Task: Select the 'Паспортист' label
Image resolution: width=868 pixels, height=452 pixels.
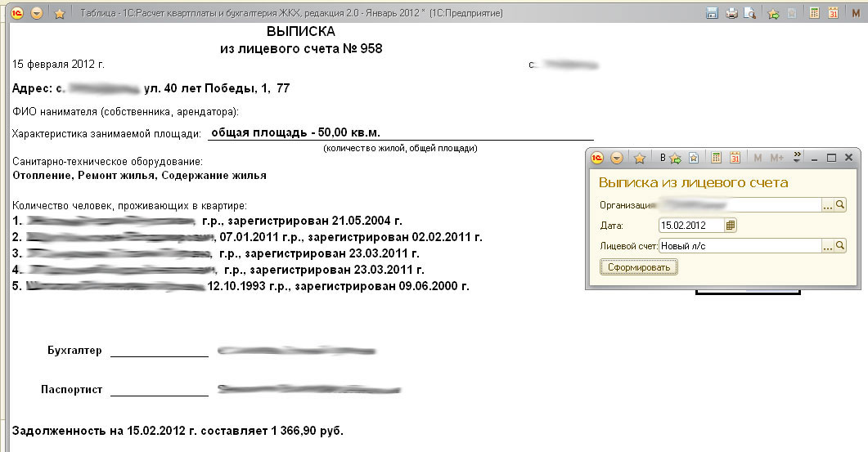Action: point(71,390)
